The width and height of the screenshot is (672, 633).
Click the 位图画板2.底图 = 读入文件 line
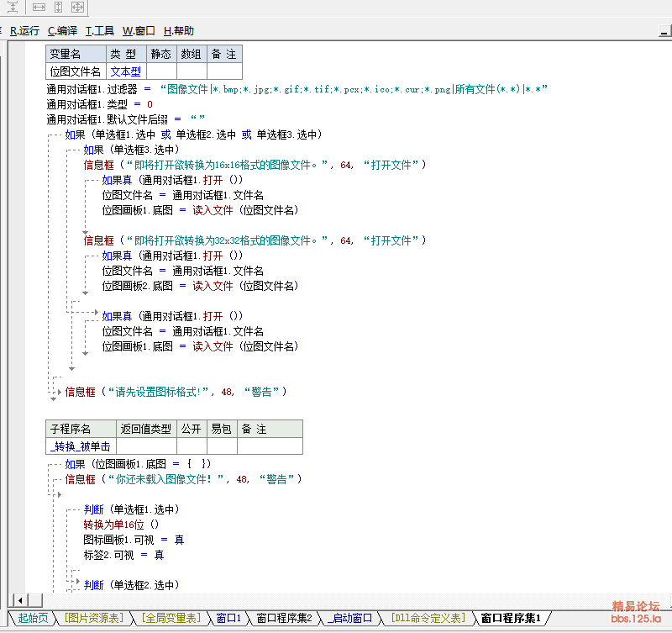(x=200, y=286)
